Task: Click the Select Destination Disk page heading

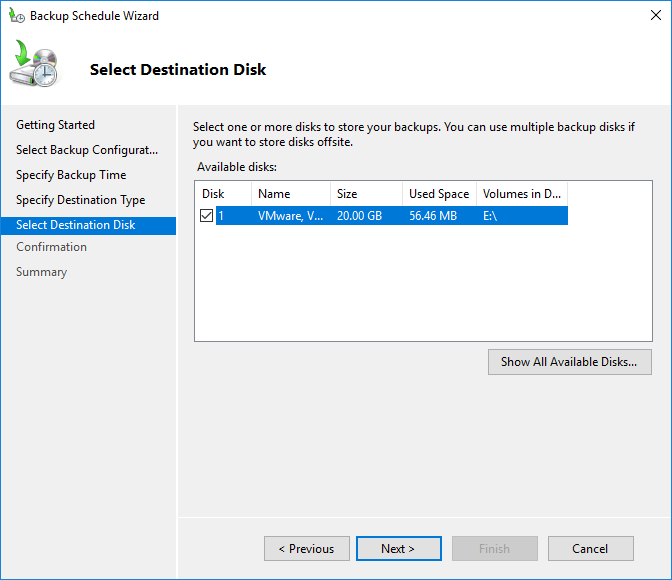Action: click(178, 69)
